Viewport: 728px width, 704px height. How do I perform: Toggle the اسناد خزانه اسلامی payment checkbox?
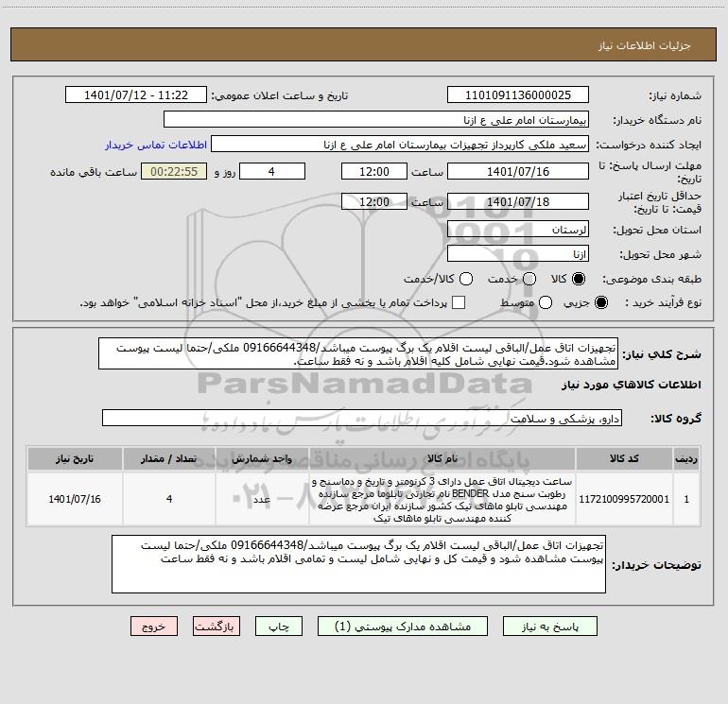point(459,302)
